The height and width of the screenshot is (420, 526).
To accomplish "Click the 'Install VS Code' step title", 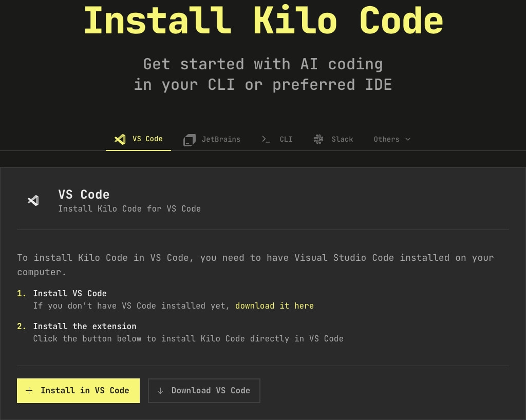I will [x=70, y=293].
